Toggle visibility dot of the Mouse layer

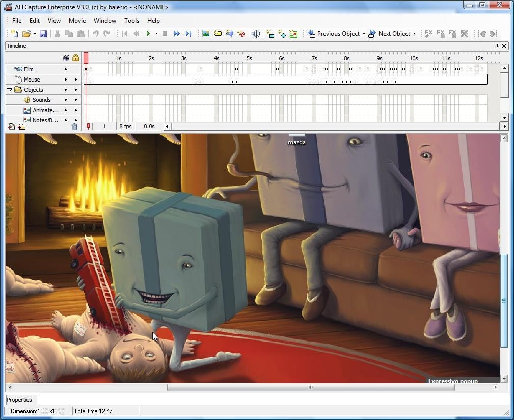66,80
